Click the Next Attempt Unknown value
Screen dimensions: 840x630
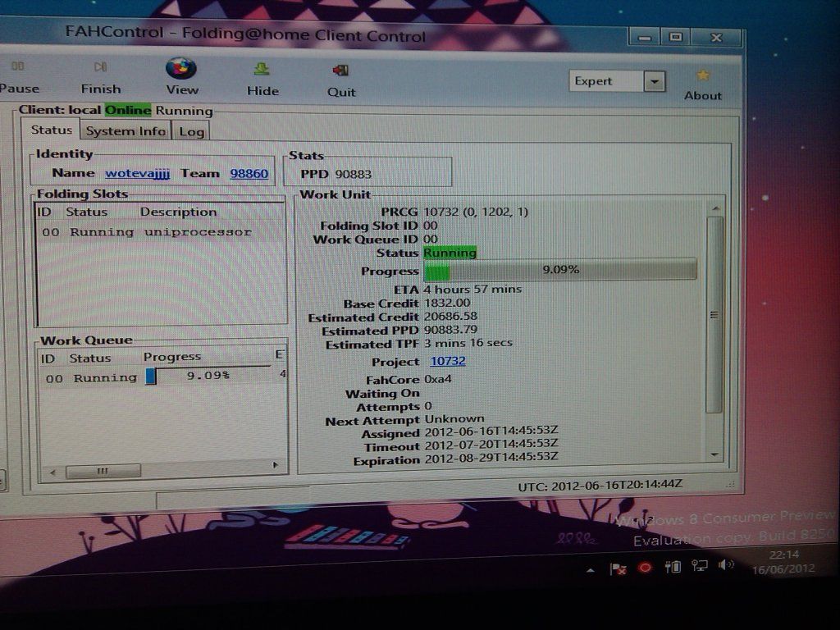pos(454,418)
